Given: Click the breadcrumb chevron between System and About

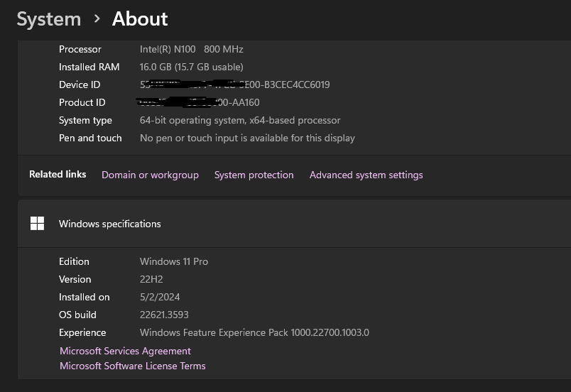Looking at the screenshot, I should 97,18.
